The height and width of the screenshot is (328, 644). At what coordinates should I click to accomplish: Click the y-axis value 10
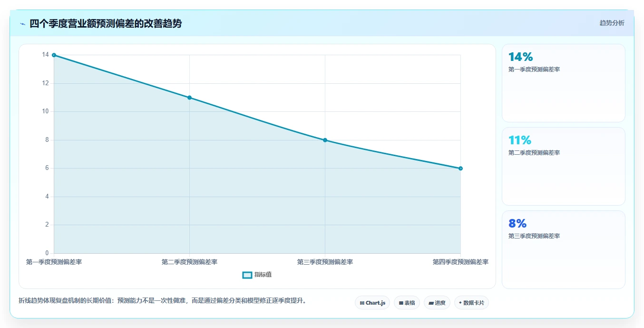(45, 111)
